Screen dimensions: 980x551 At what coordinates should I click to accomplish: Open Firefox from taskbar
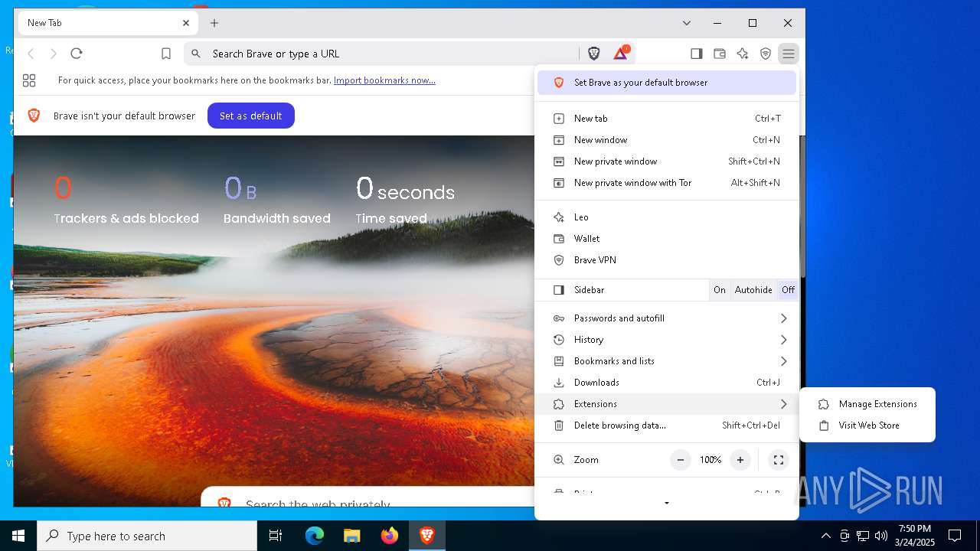[389, 536]
